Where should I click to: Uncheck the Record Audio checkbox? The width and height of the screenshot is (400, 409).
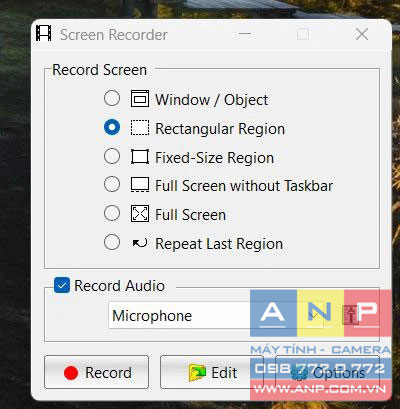click(x=62, y=285)
